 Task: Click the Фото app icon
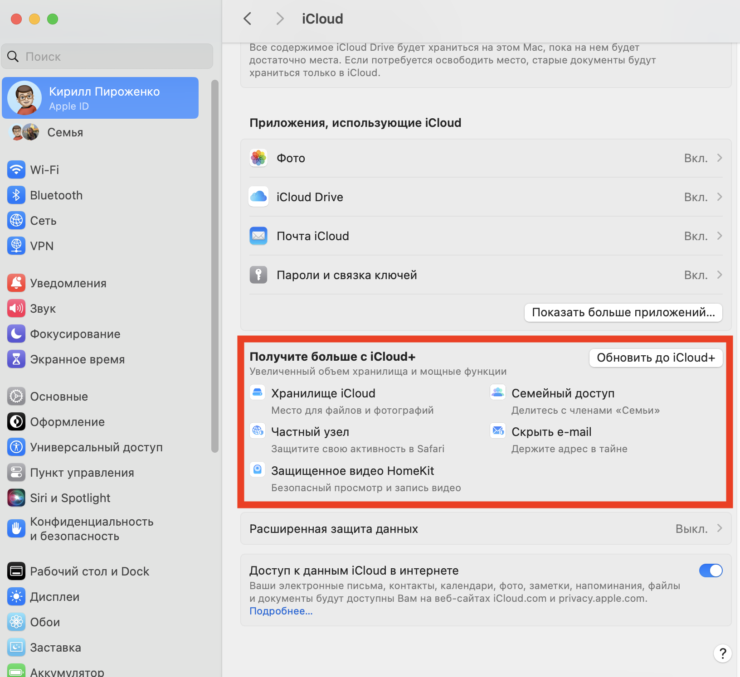pos(258,158)
